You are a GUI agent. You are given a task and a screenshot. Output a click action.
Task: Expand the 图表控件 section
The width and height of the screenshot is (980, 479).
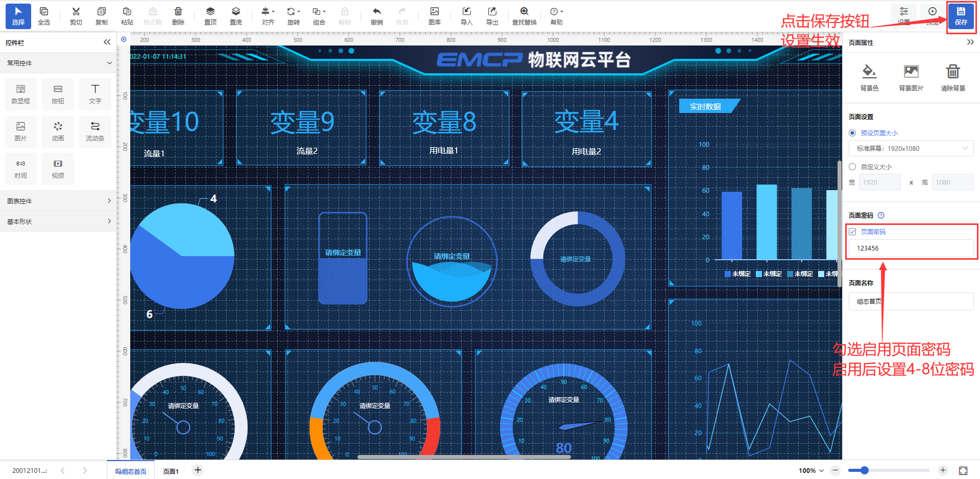(x=58, y=201)
